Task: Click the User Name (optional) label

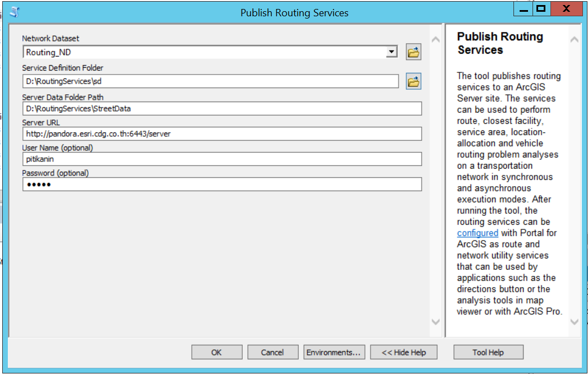Action: [x=57, y=148]
